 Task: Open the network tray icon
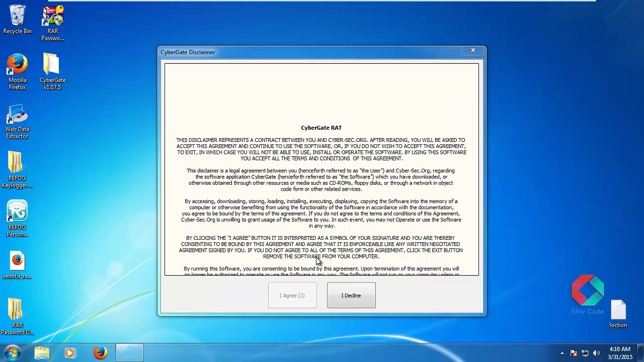coord(585,353)
